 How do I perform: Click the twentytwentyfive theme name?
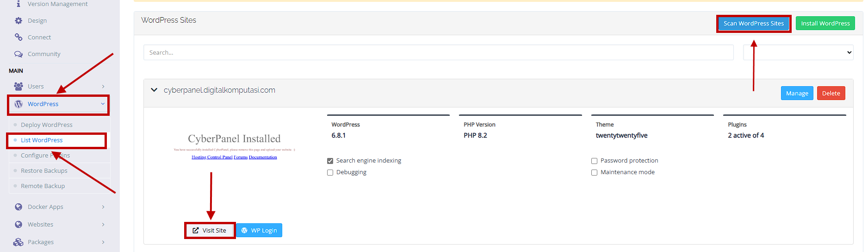[x=621, y=135]
